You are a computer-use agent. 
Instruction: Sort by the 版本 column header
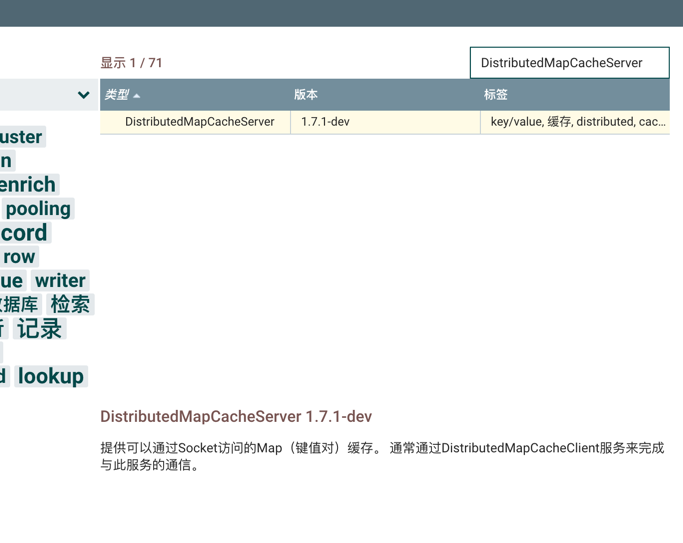point(306,95)
